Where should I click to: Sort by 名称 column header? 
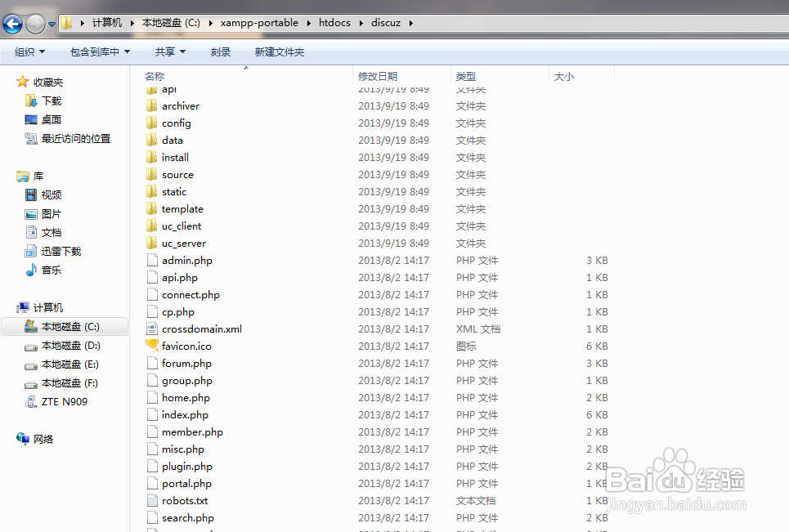pos(155,77)
